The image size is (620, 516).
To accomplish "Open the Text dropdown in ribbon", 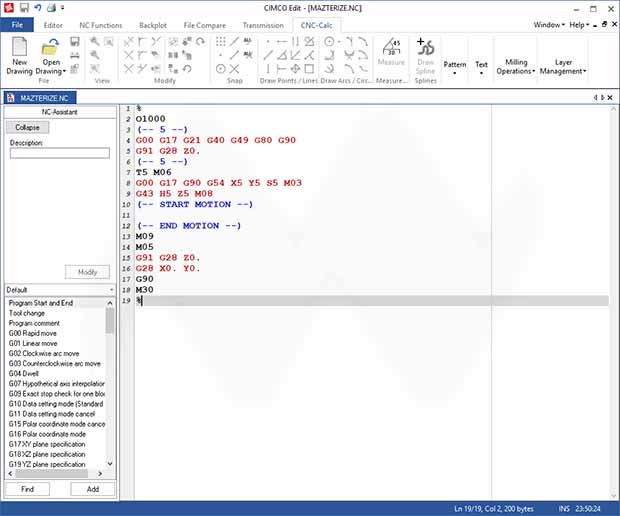I will (x=481, y=67).
